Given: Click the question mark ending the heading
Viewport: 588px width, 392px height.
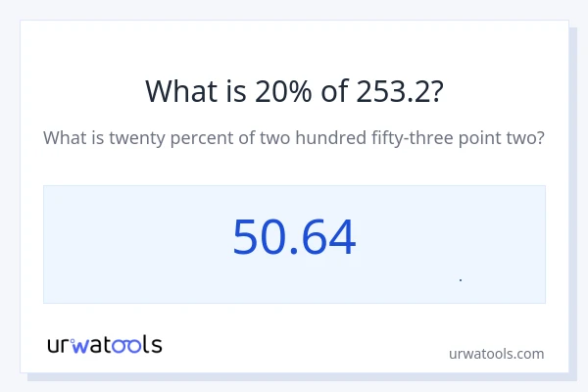Looking at the screenshot, I should [436, 91].
